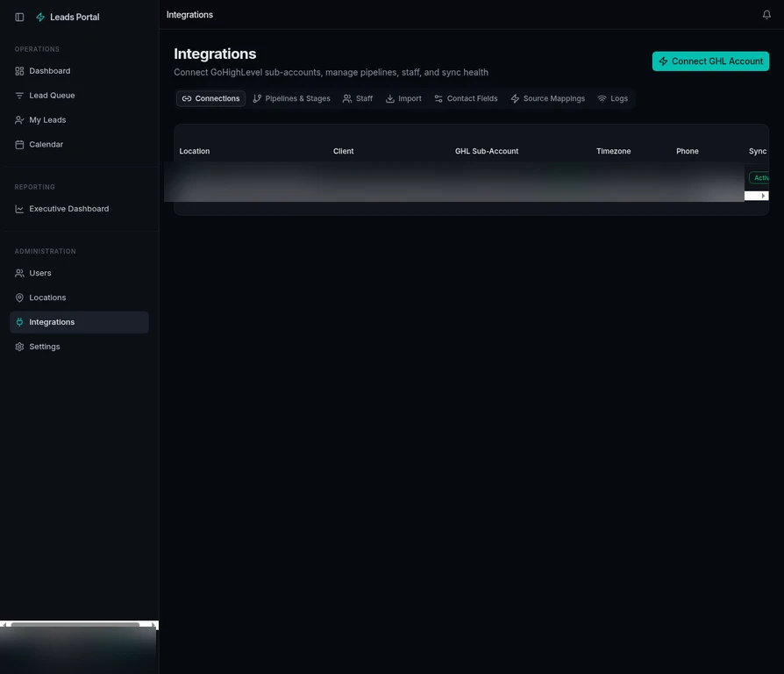This screenshot has height=674, width=784.
Task: Click the Active sync status badge
Action: (x=761, y=177)
